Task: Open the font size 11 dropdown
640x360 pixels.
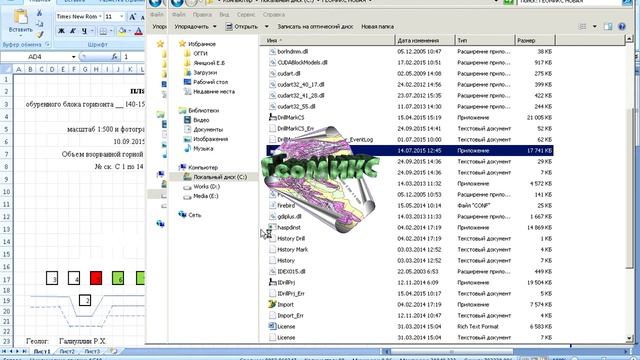Action: pos(121,16)
